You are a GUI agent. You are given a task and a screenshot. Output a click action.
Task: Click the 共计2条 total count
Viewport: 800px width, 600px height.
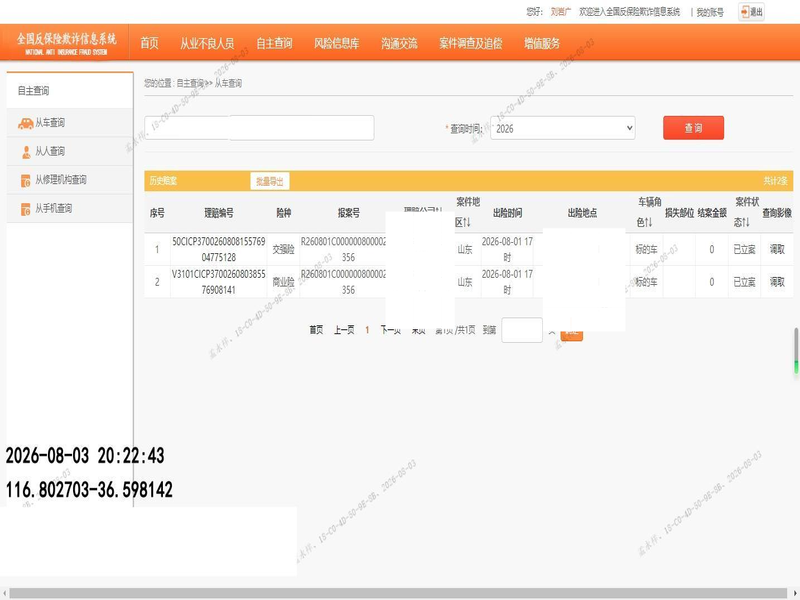tap(776, 181)
